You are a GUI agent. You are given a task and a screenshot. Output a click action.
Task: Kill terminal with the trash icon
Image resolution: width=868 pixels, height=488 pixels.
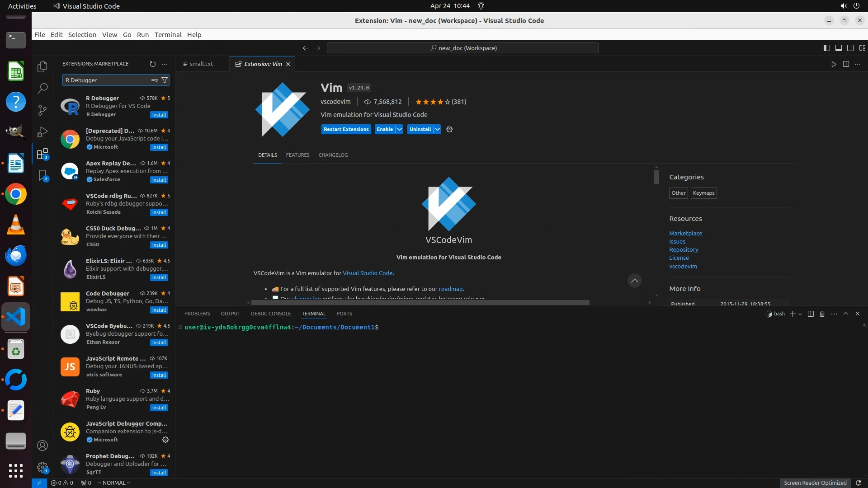point(822,314)
